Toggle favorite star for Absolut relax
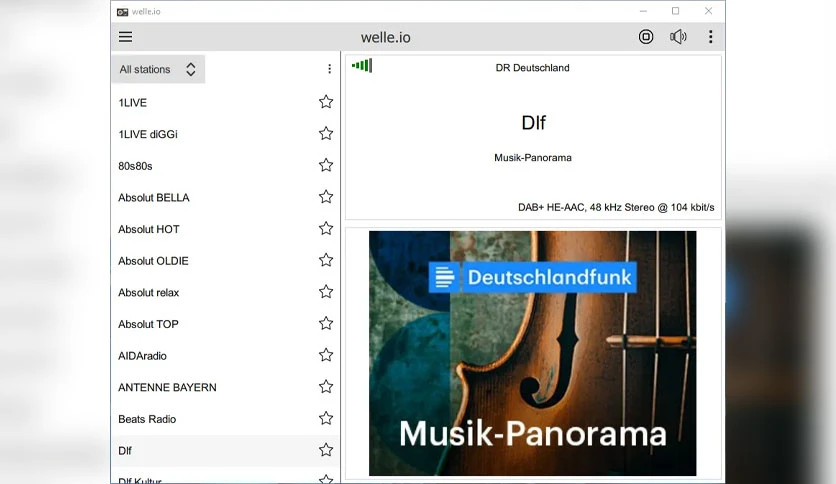The height and width of the screenshot is (484, 836). 326,292
